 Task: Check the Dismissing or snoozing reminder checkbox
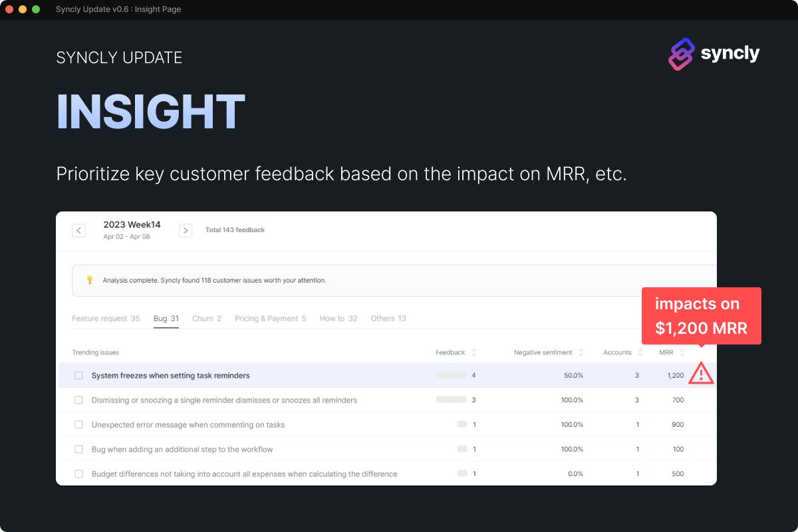tap(78, 400)
